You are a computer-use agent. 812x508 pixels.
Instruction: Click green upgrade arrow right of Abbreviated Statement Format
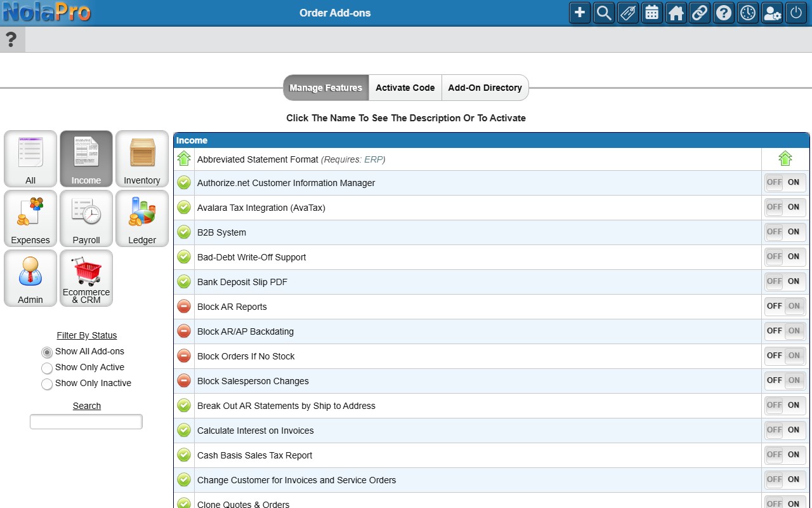pos(785,159)
